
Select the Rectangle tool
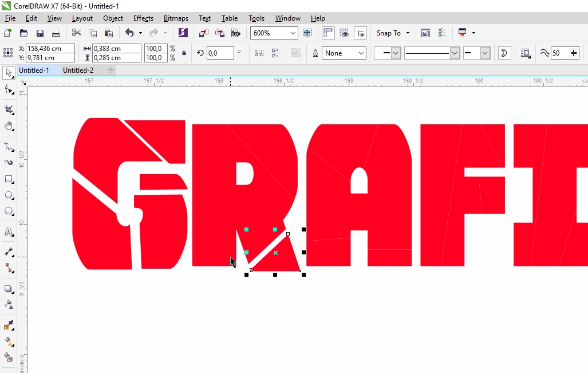pos(9,180)
